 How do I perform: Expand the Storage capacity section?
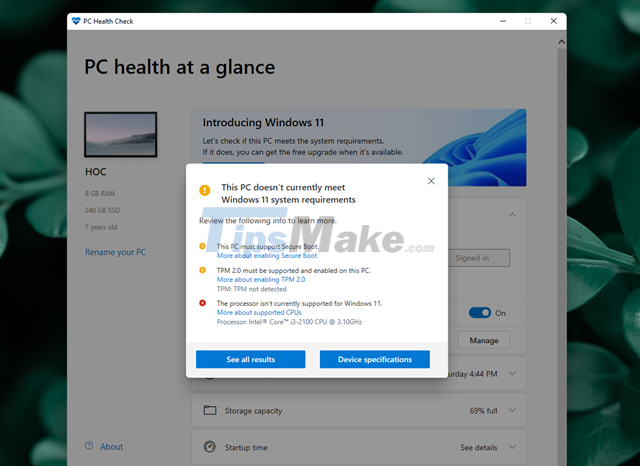coord(513,410)
